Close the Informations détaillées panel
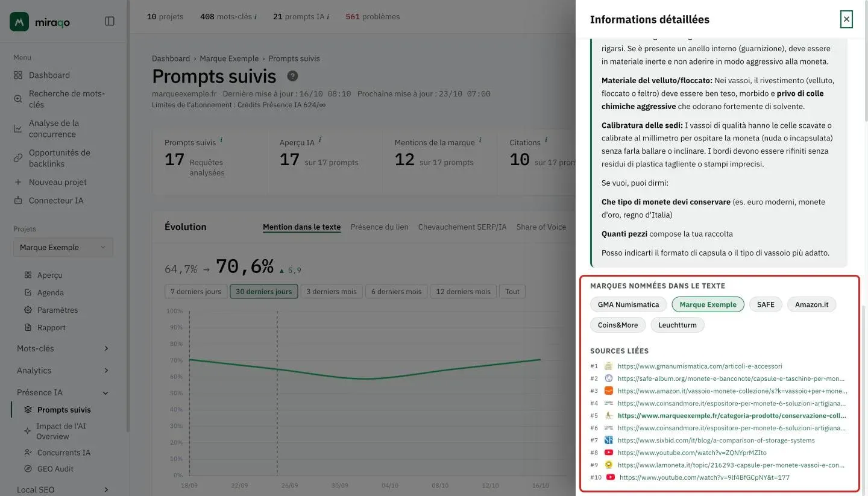This screenshot has height=496, width=868. 846,19
